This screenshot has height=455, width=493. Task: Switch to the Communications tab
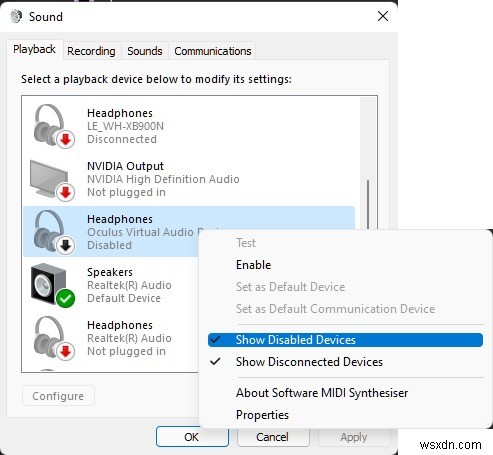[x=213, y=51]
